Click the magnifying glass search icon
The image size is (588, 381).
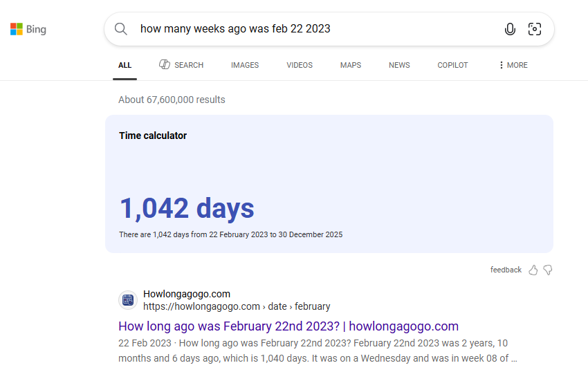coord(121,29)
